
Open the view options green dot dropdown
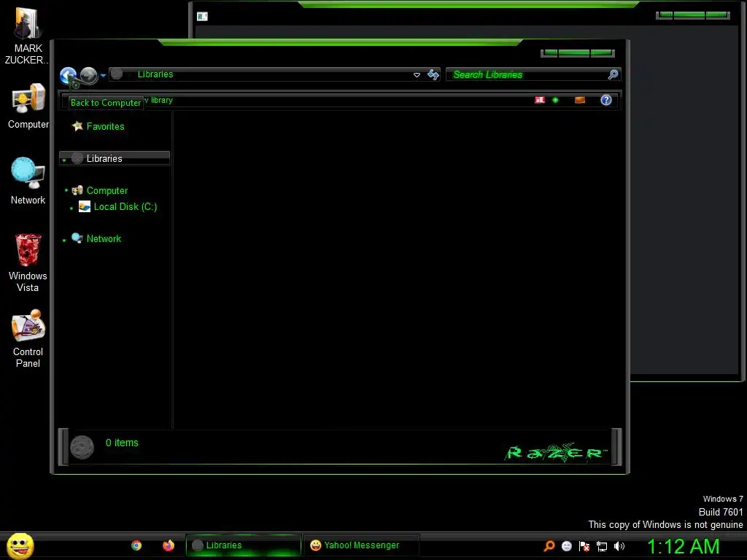[x=555, y=100]
